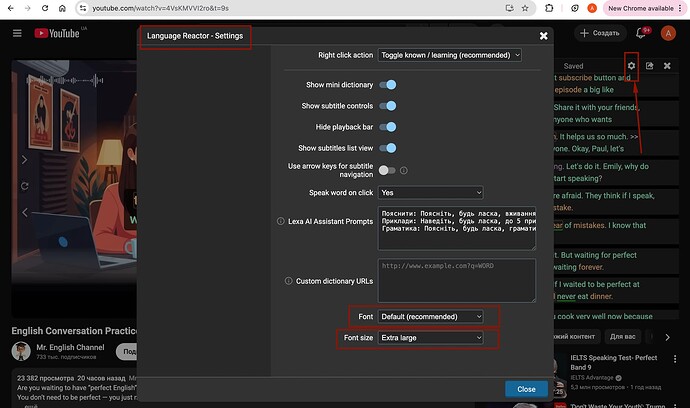The width and height of the screenshot is (690, 408).
Task: Click the Custom dictionary URLs text field
Action: point(457,280)
